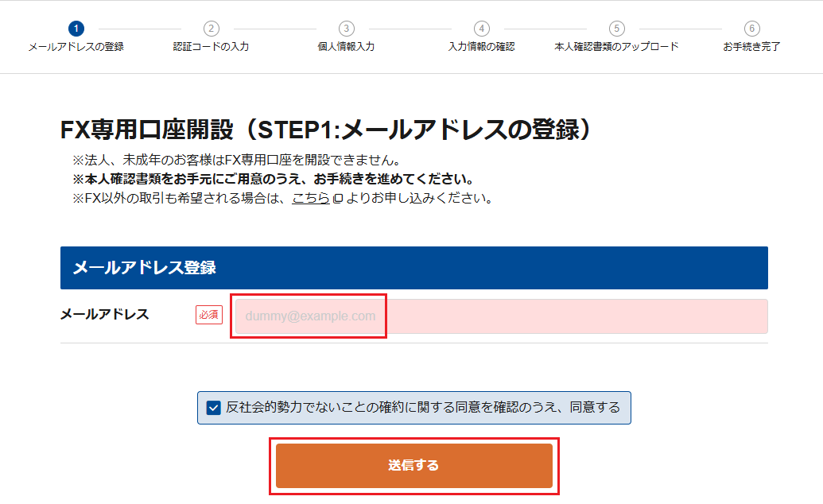Viewport: 823px width, 504px height.
Task: Focus the email address input field
Action: (501, 316)
